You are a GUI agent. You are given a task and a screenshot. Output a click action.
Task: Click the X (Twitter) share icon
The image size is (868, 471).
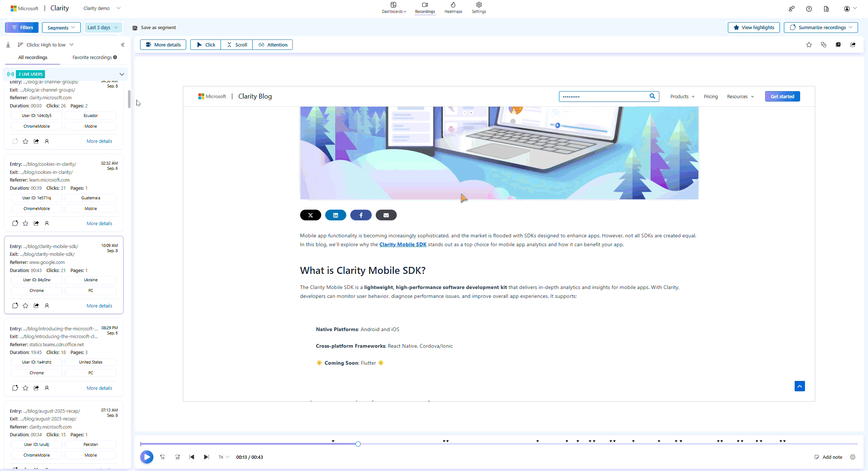click(310, 215)
